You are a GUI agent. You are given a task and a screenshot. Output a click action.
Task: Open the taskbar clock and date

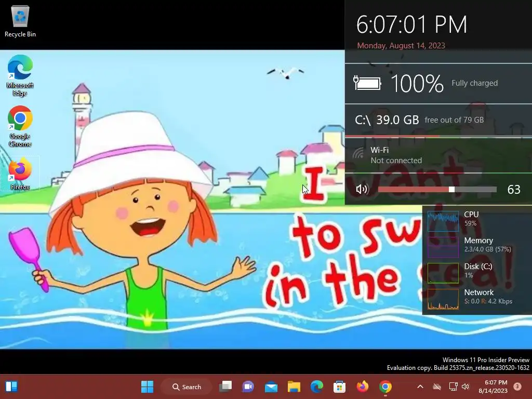pos(493,387)
